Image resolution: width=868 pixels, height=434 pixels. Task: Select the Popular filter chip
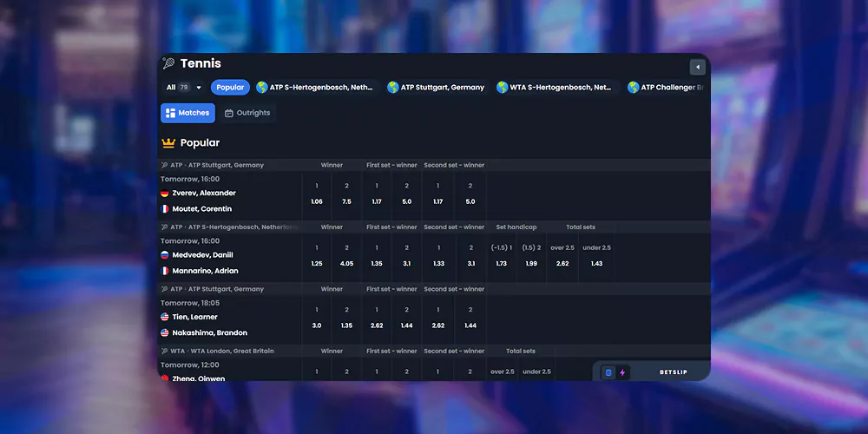(x=230, y=88)
